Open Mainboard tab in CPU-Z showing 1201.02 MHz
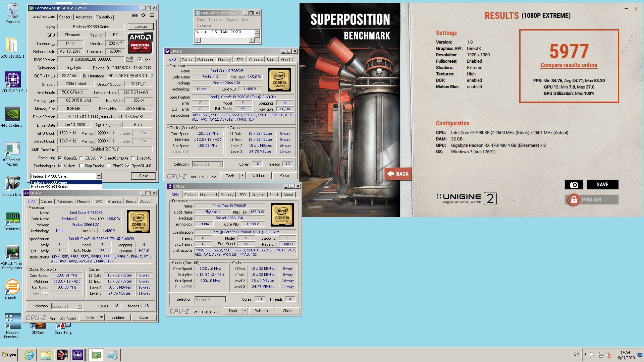The image size is (644, 362). [x=206, y=60]
